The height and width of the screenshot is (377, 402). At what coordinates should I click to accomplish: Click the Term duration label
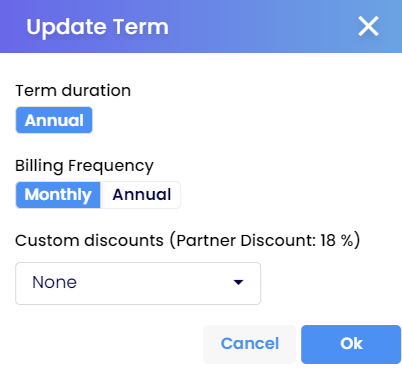(73, 91)
